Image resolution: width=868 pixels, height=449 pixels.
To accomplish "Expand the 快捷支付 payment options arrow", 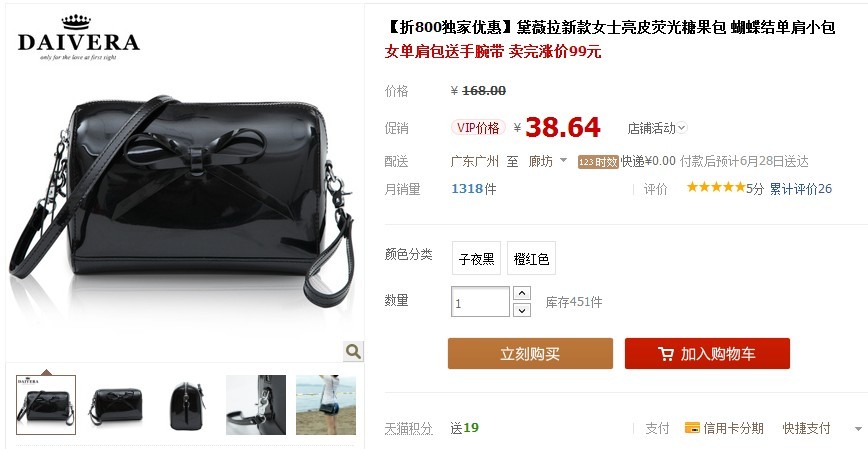I will tap(858, 429).
